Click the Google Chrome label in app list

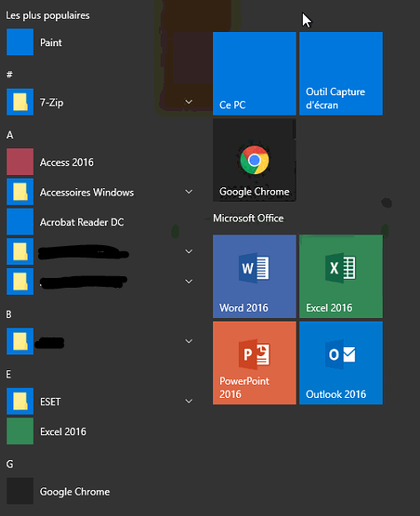coord(75,492)
